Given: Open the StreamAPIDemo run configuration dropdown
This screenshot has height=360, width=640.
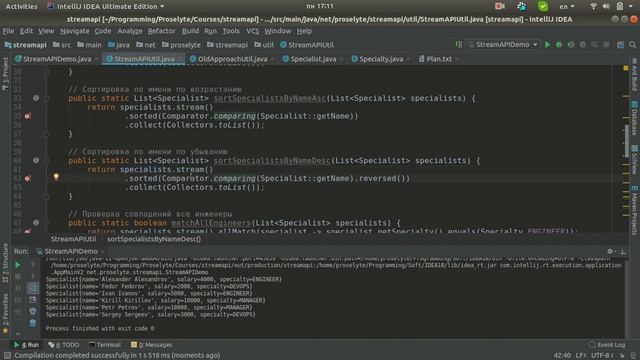Looking at the screenshot, I should pos(503,44).
